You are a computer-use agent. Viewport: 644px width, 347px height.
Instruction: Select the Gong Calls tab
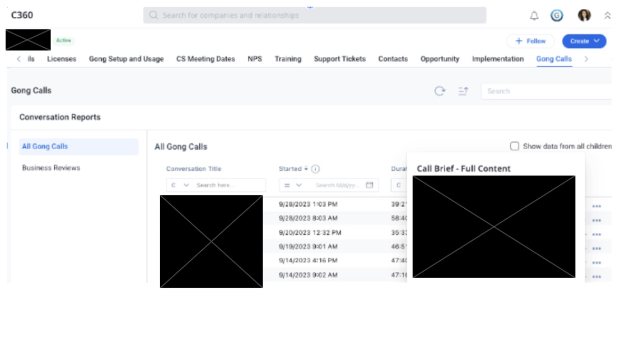[x=554, y=59]
